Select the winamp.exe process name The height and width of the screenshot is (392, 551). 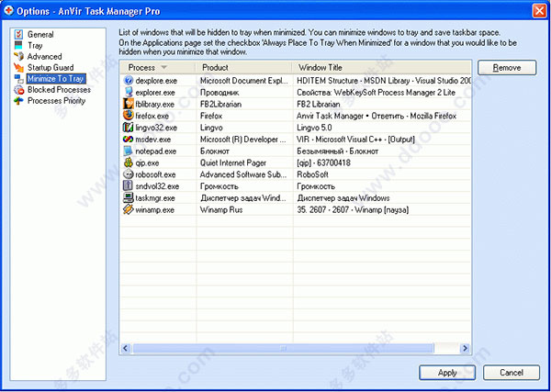[154, 209]
